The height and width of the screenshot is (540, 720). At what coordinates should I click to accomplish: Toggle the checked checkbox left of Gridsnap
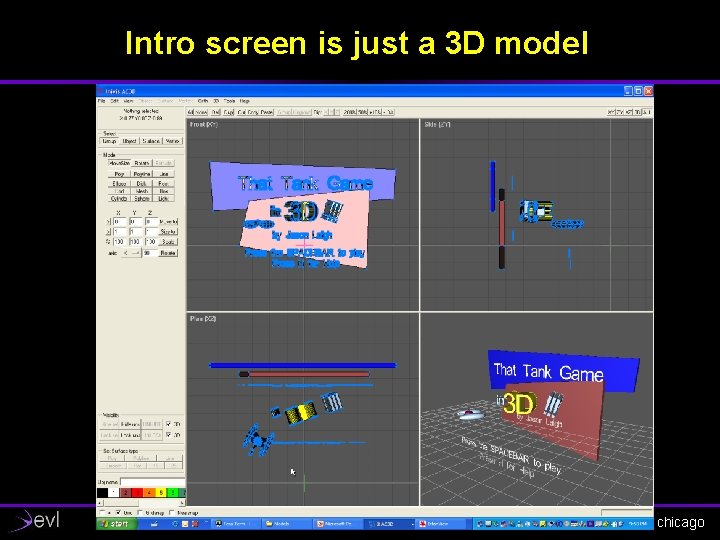click(118, 512)
